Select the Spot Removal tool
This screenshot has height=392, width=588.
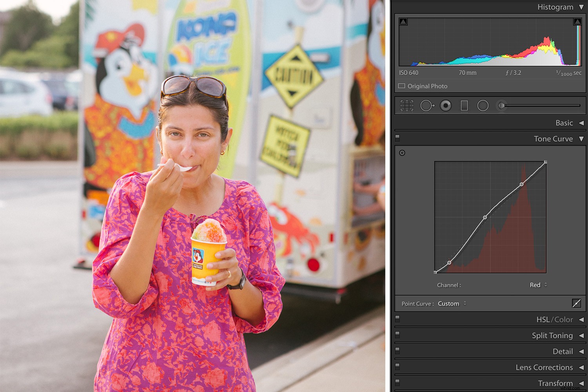(427, 105)
